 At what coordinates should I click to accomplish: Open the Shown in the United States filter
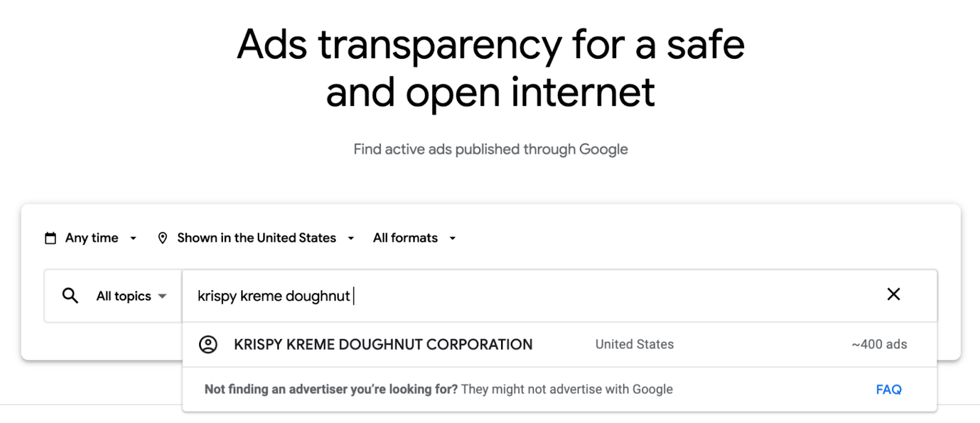pyautogui.click(x=256, y=238)
